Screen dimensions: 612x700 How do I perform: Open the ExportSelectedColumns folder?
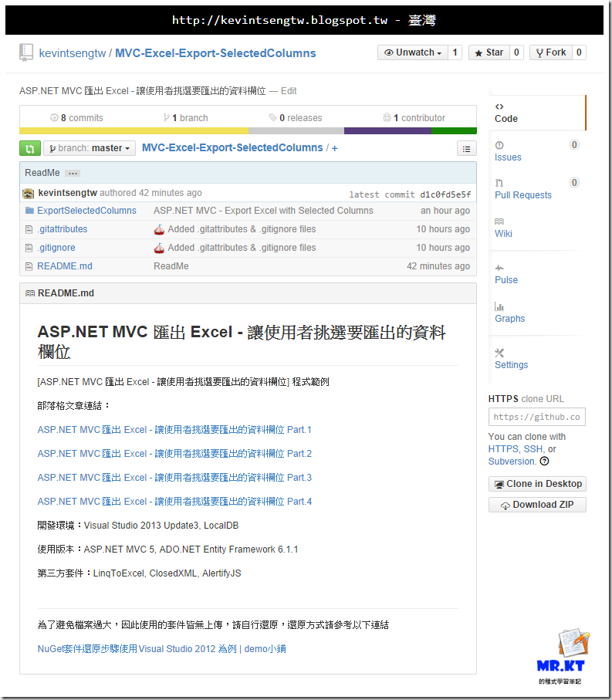86,211
